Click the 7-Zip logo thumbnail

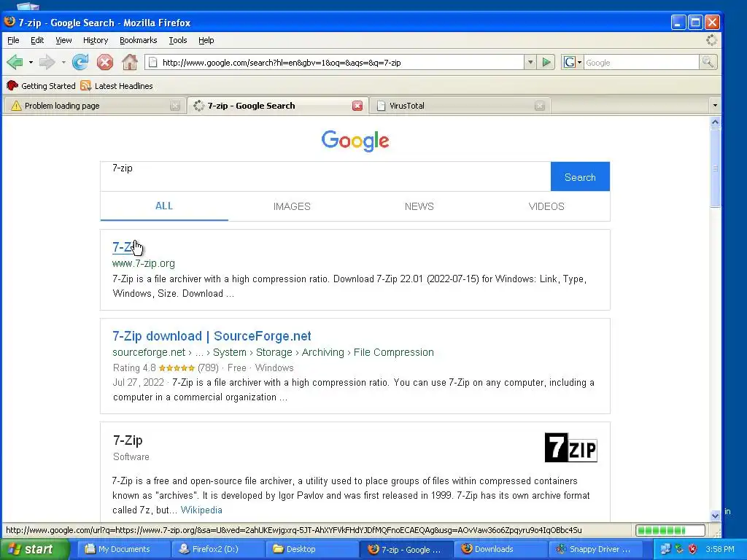[x=570, y=448]
